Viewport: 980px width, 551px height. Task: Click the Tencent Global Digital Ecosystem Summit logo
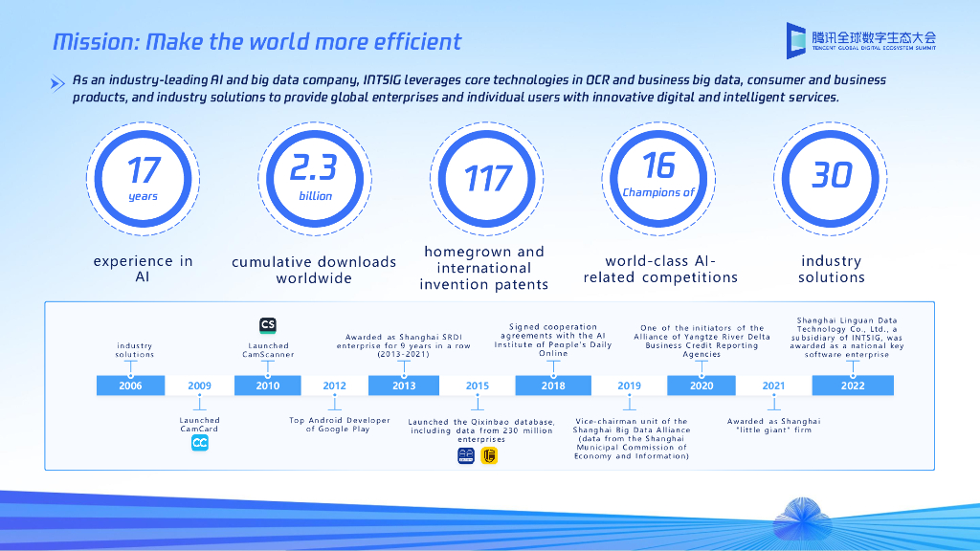(x=860, y=40)
